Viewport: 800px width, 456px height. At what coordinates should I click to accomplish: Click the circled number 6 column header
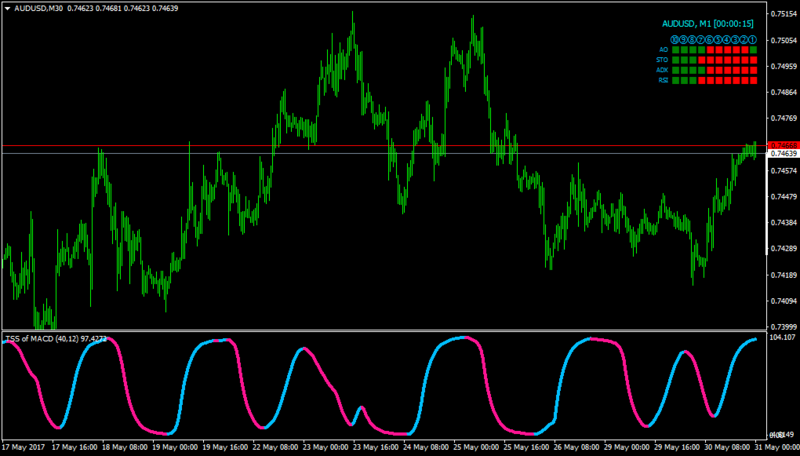[x=709, y=40]
